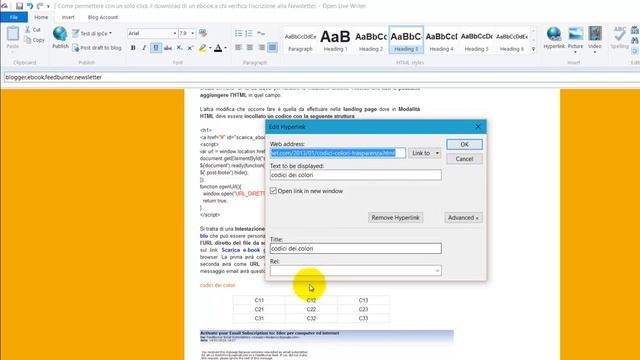The image size is (640, 360).
Task: Click the yellow highlight color icon
Action: click(x=202, y=48)
